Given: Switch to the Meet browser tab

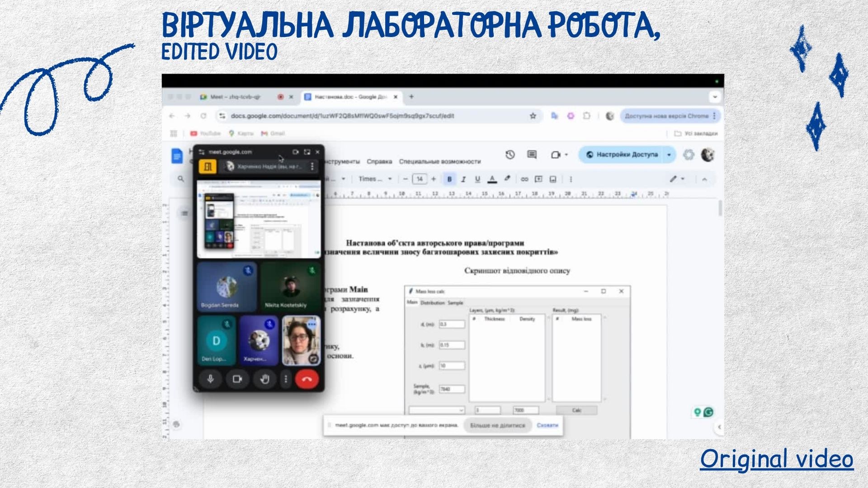Looking at the screenshot, I should (235, 97).
